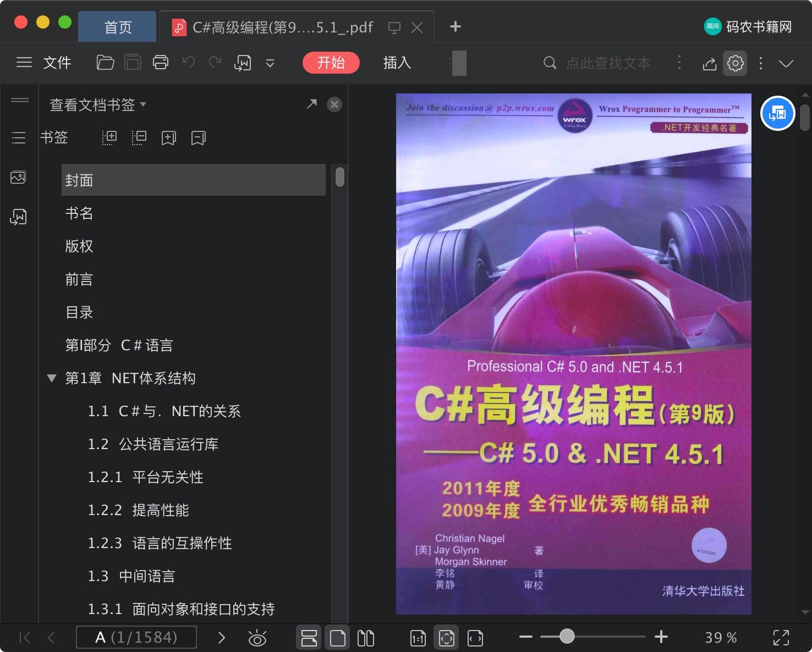Click the expand all bookmarks icon

tap(109, 137)
